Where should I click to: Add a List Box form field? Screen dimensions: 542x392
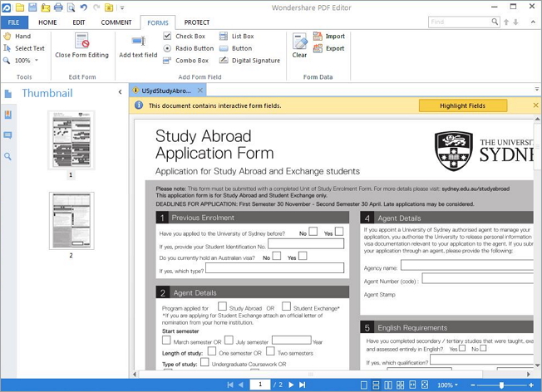click(237, 37)
